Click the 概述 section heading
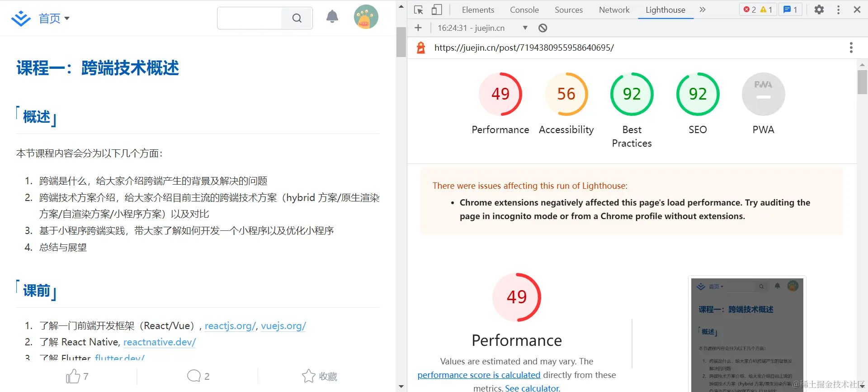This screenshot has height=392, width=868. 37,117
